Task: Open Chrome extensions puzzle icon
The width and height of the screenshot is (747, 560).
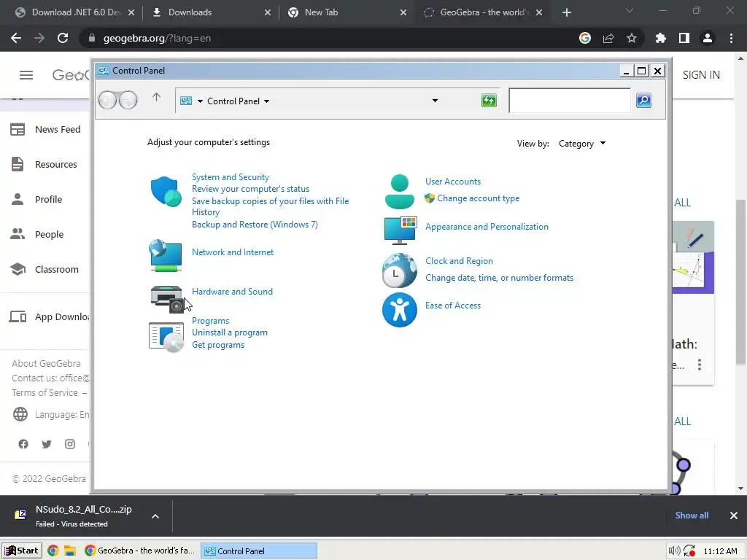Action: [x=661, y=38]
